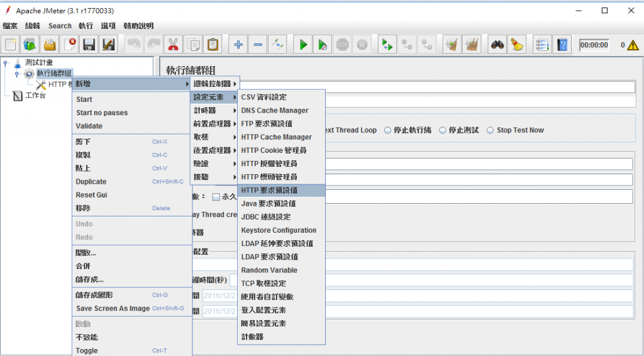Select the 停止執行緒 radio button
This screenshot has height=356, width=644.
387,130
